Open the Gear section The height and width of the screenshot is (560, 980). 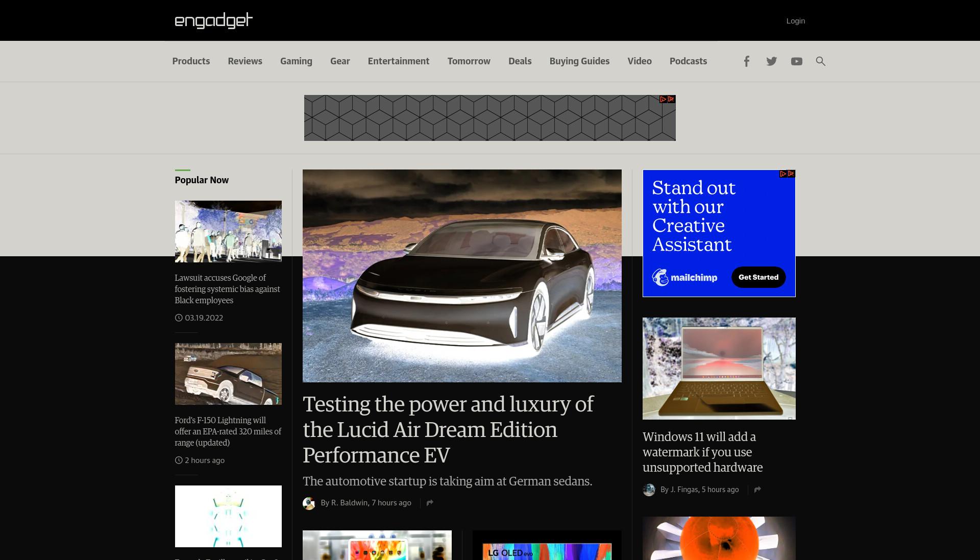click(340, 61)
